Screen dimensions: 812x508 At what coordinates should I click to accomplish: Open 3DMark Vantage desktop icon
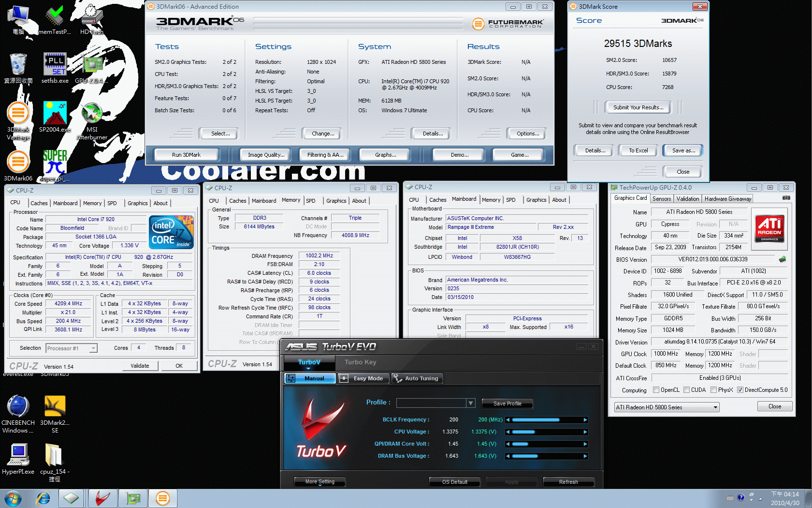(18, 121)
